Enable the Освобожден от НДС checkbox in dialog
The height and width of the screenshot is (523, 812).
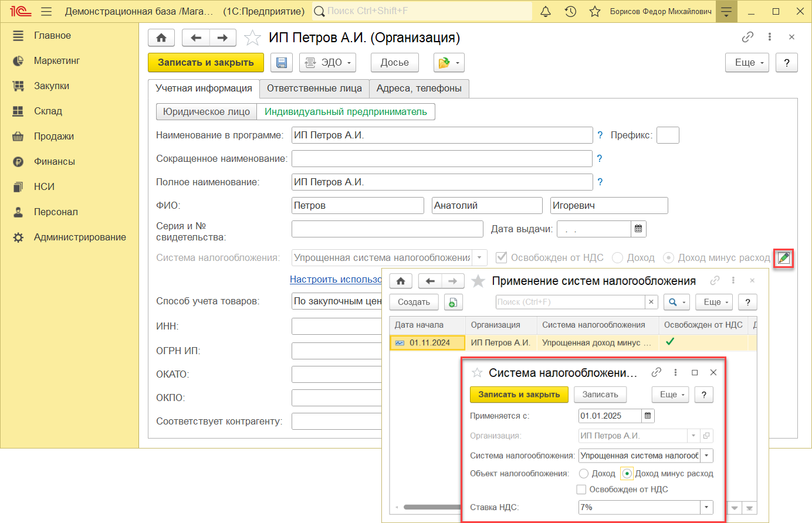(x=581, y=490)
